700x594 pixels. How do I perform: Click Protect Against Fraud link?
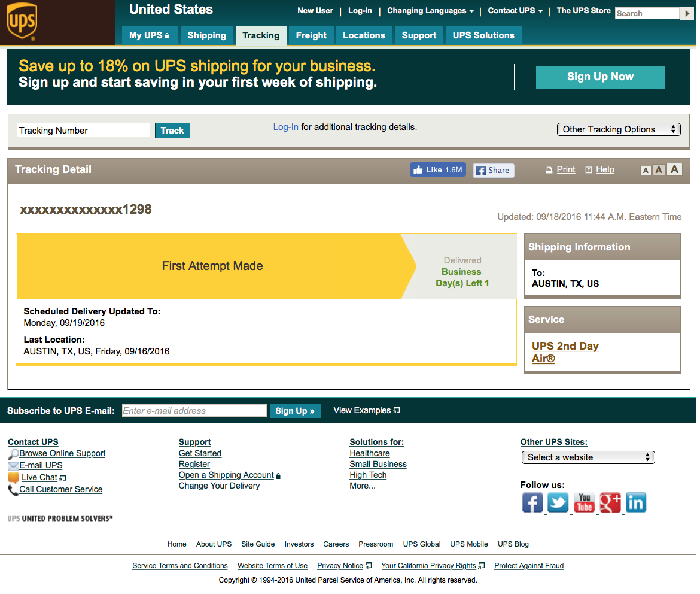[x=528, y=566]
